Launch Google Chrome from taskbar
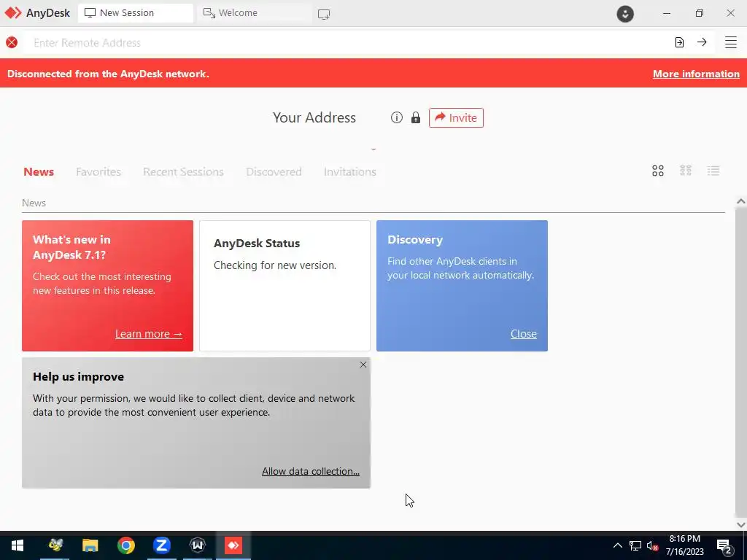 coord(125,545)
